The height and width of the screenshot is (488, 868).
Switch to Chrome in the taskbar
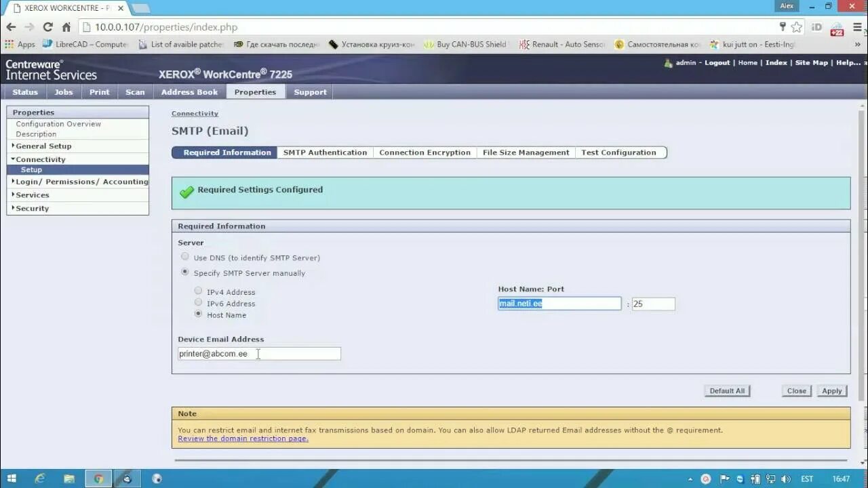tap(98, 479)
